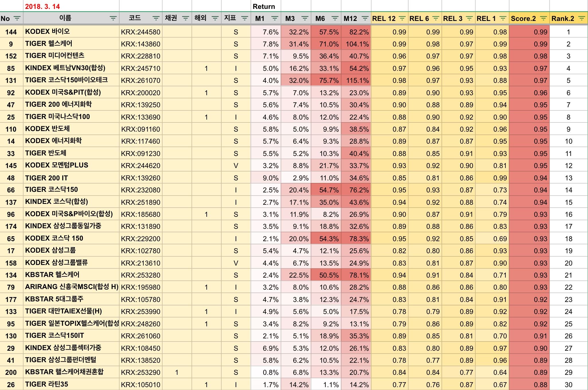Open the filter icon on the M6 column

coord(335,19)
